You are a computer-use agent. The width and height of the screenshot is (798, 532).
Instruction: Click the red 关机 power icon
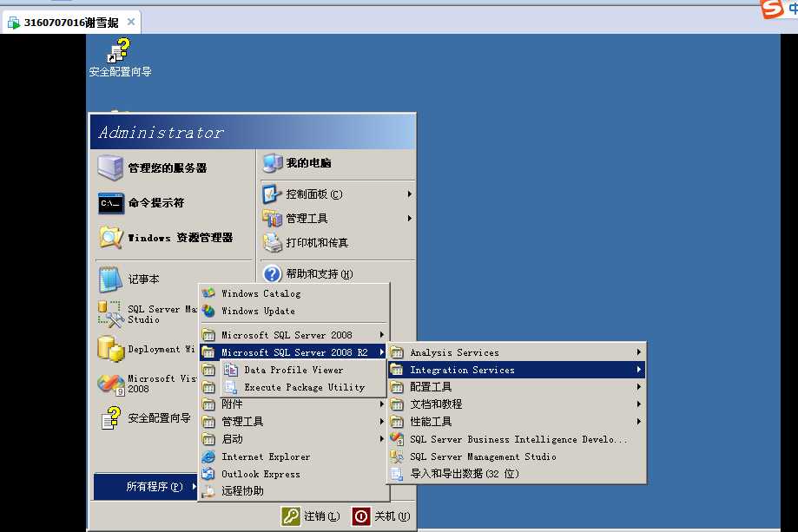(x=361, y=516)
